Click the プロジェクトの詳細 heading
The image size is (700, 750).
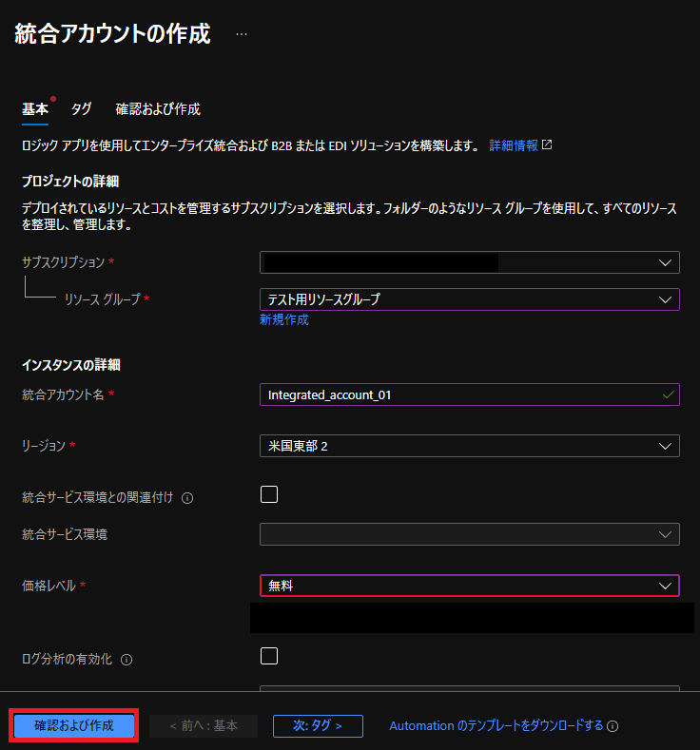click(70, 182)
